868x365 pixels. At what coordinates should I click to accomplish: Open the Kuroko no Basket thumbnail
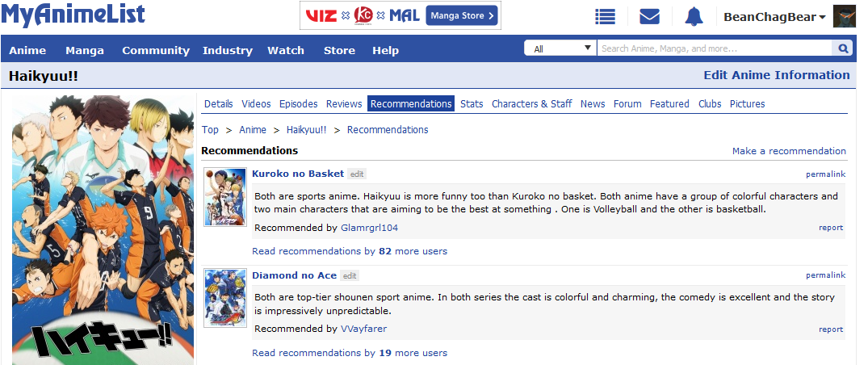coord(225,197)
